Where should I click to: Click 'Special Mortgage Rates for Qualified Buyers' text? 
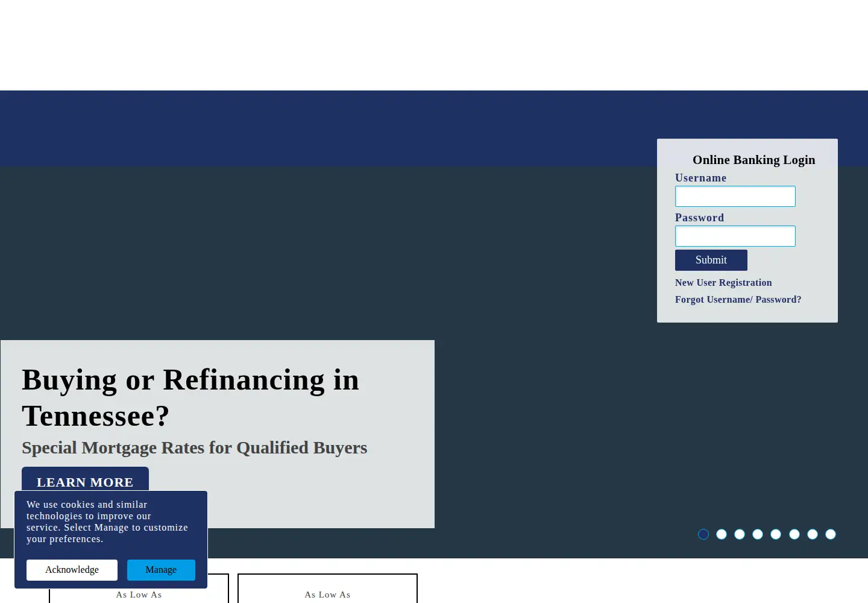(194, 448)
